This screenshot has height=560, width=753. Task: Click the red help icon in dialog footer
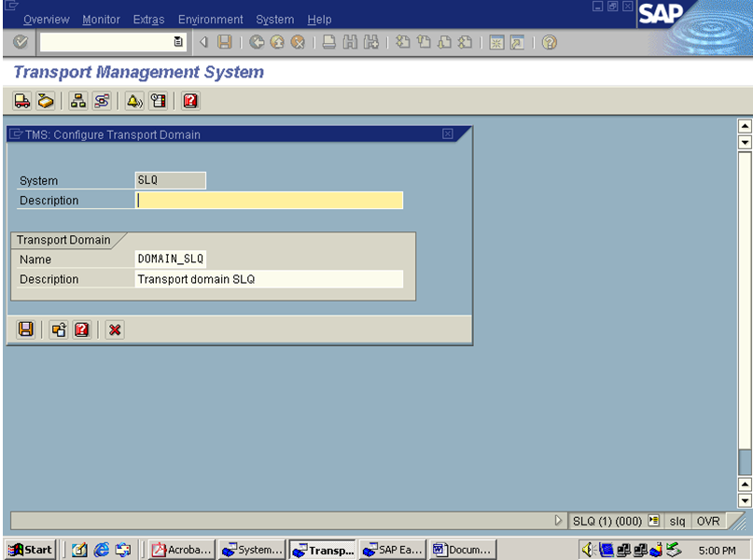(82, 329)
